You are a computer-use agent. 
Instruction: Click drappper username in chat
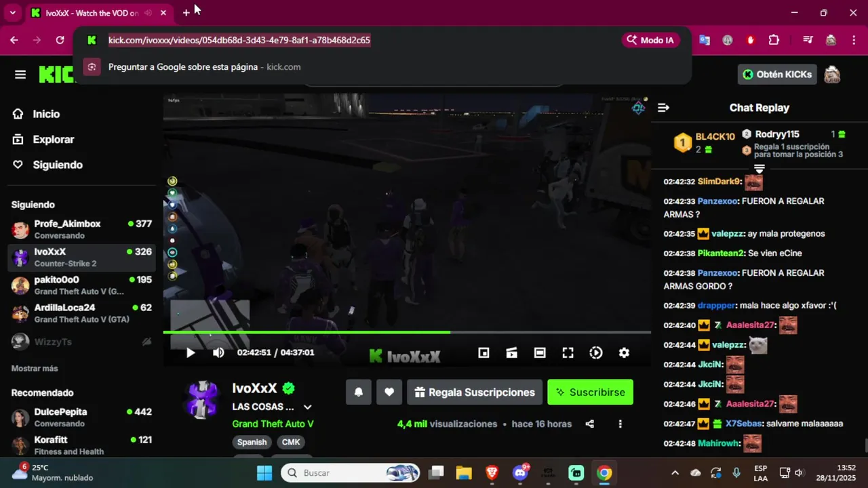click(x=716, y=306)
